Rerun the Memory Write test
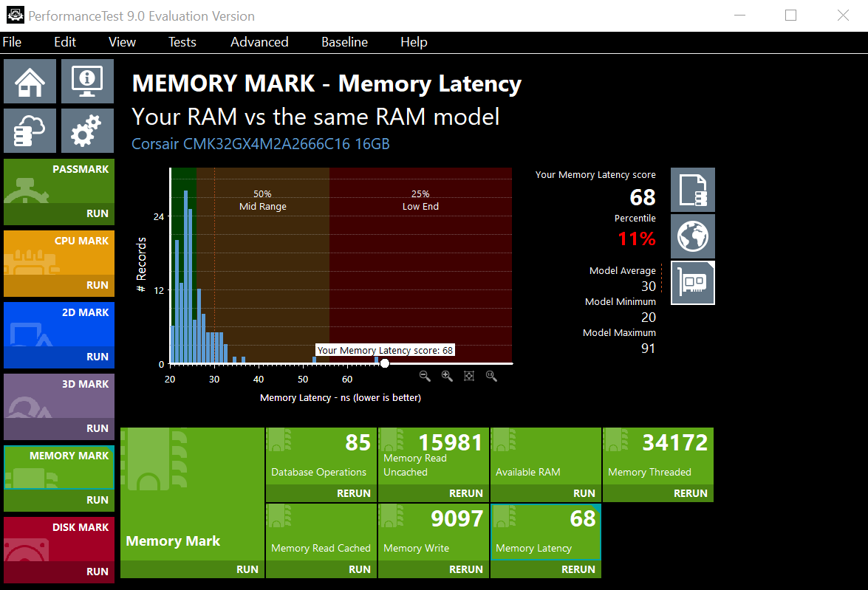Viewport: 868px width, 590px height. coord(434,569)
